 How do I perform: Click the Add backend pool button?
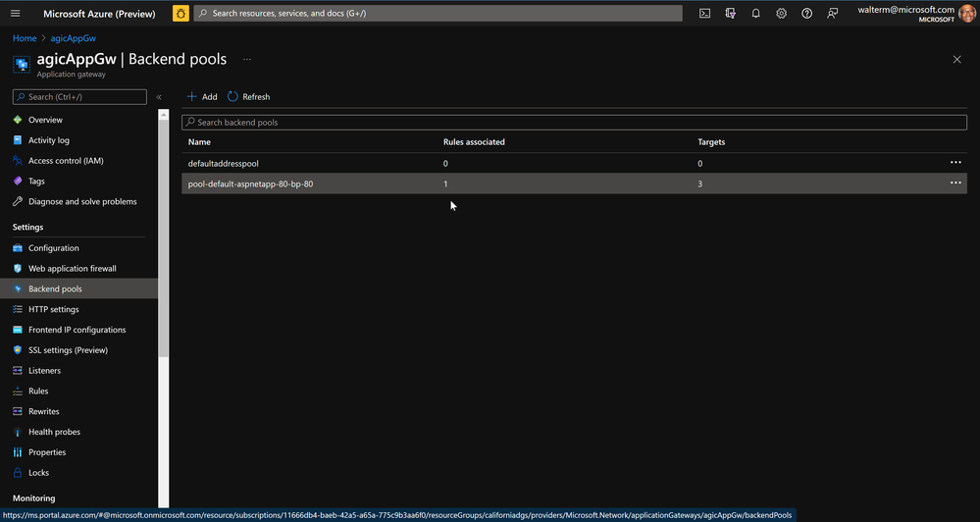coord(202,97)
